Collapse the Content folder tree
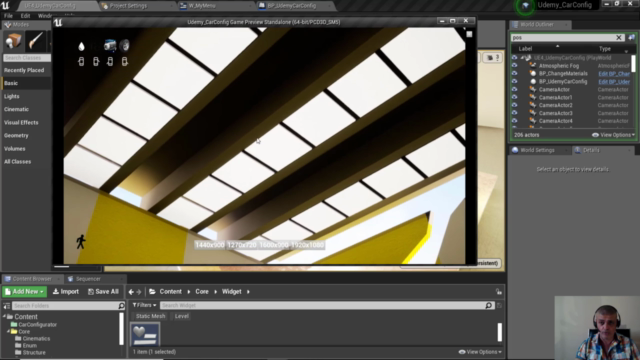This screenshot has height=360, width=640. pos(4,317)
